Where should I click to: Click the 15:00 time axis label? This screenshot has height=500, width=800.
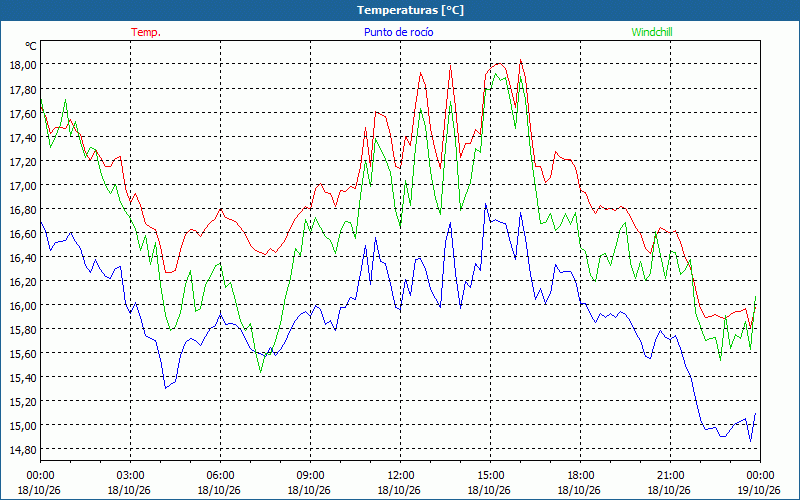pyautogui.click(x=490, y=476)
